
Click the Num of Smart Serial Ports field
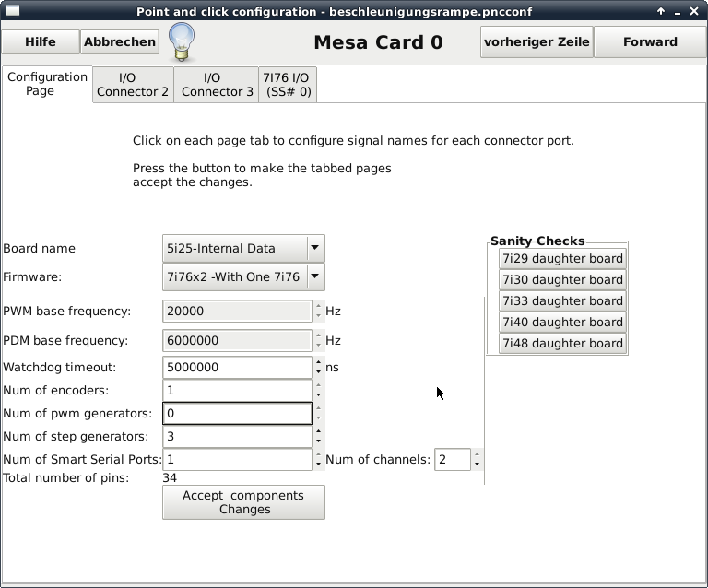pyautogui.click(x=237, y=459)
